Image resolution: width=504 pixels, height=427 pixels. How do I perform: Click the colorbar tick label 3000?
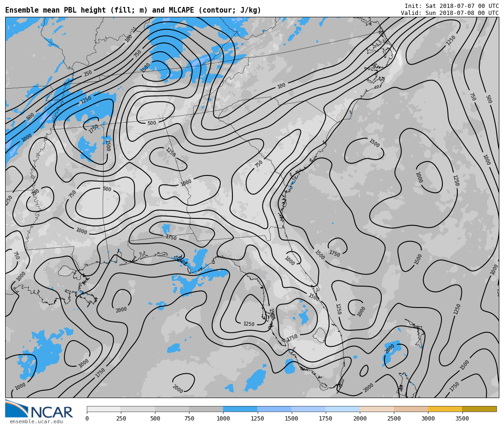pyautogui.click(x=428, y=418)
